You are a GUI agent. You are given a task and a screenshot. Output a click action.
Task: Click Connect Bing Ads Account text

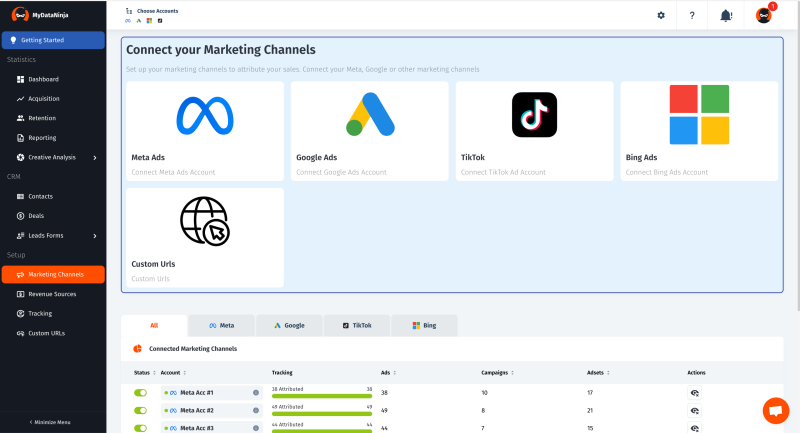click(666, 172)
